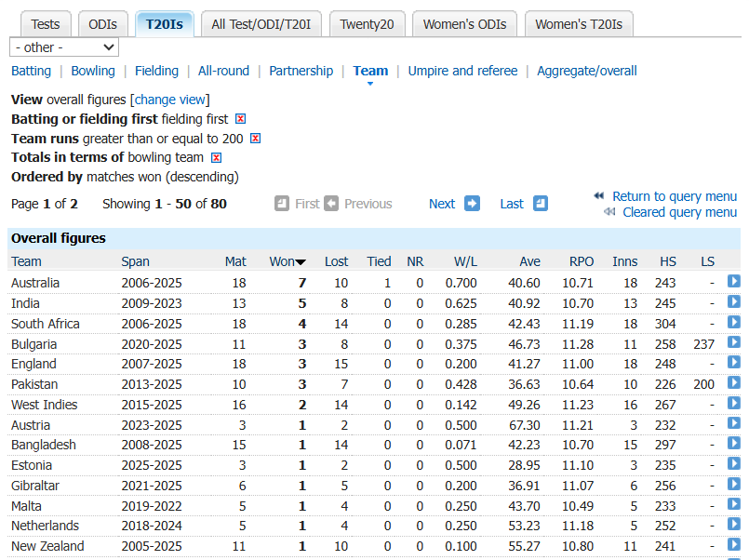The image size is (749, 560).
Task: Click Austria's average 67.30
Action: pyautogui.click(x=525, y=425)
